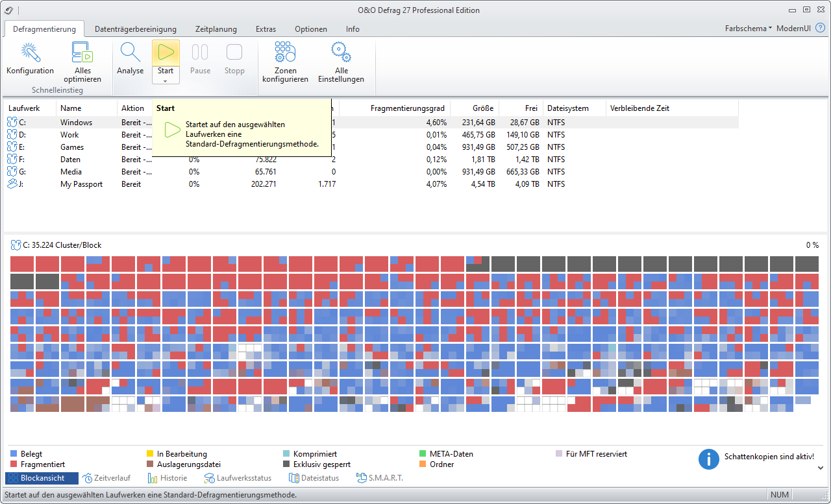Switch to the Defragmentierung tab
The width and height of the screenshot is (831, 504).
44,29
